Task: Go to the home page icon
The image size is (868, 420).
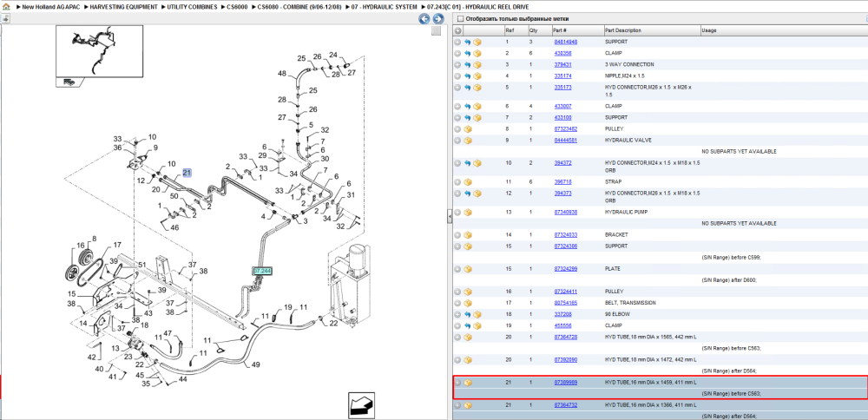Action: click(x=6, y=7)
